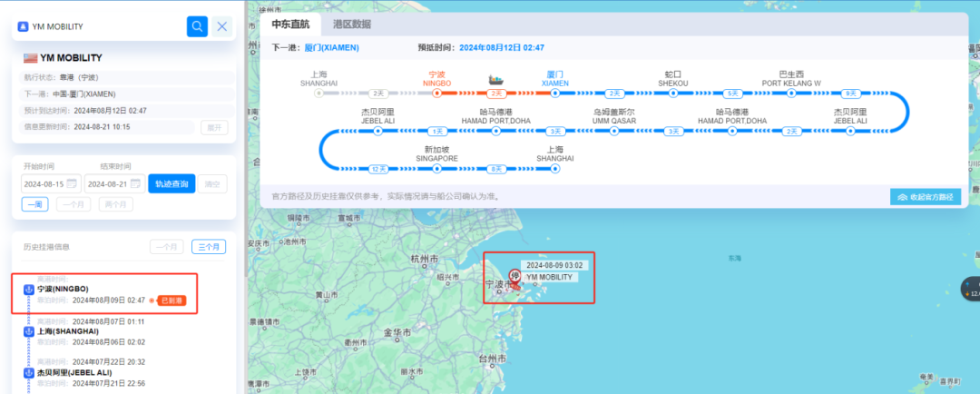Click the flag icon beside the YM MOBILITY title
This screenshot has height=394, width=980.
pyautogui.click(x=30, y=58)
